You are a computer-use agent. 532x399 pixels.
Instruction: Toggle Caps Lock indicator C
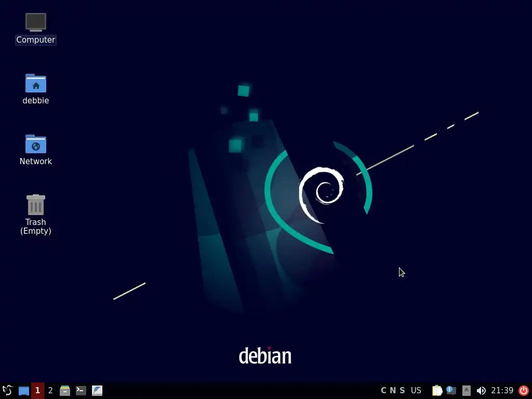click(383, 391)
